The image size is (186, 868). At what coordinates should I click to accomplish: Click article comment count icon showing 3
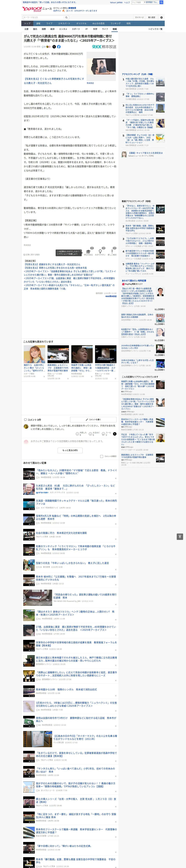tap(44, 47)
